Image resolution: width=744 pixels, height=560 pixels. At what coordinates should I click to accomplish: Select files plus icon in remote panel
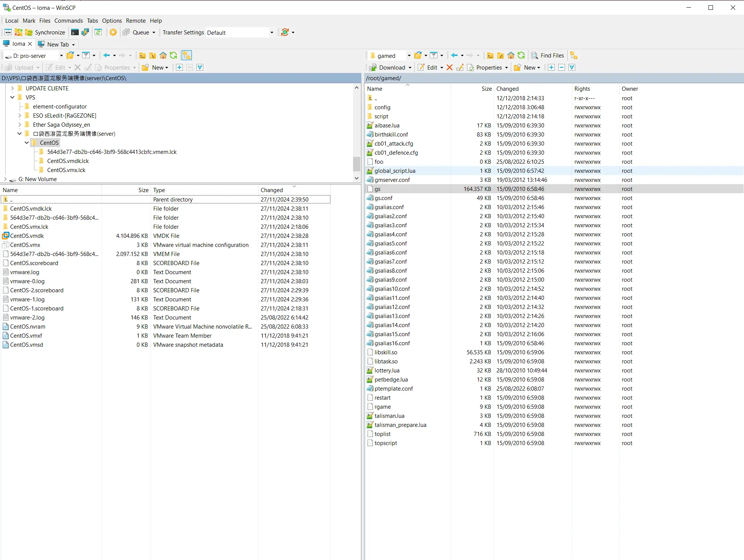551,67
